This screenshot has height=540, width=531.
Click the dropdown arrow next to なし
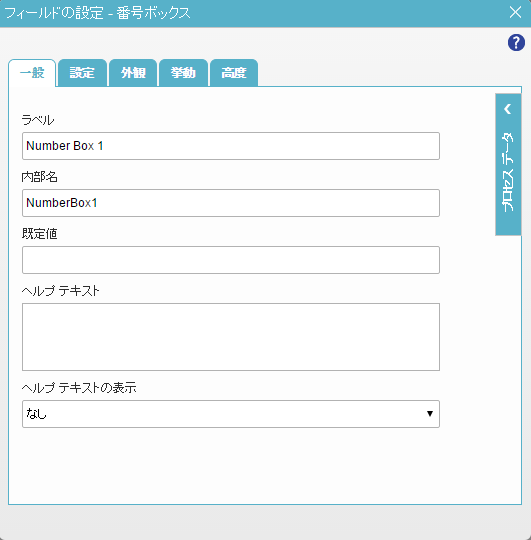(x=429, y=414)
